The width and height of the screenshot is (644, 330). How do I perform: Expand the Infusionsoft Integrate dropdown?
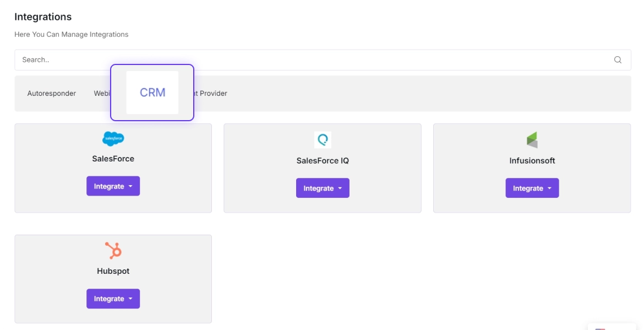532,188
